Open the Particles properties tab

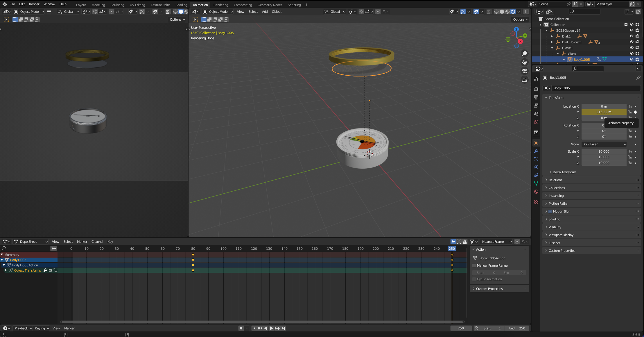pos(536,159)
